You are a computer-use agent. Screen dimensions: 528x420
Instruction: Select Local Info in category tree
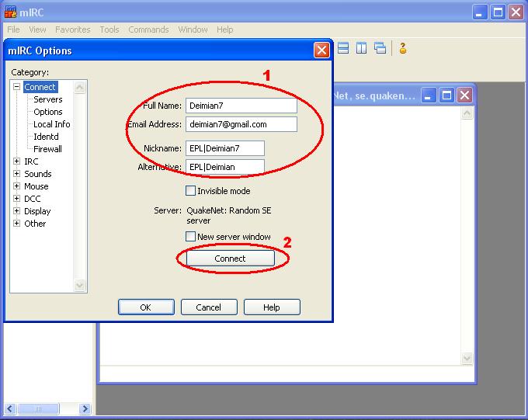coord(51,124)
